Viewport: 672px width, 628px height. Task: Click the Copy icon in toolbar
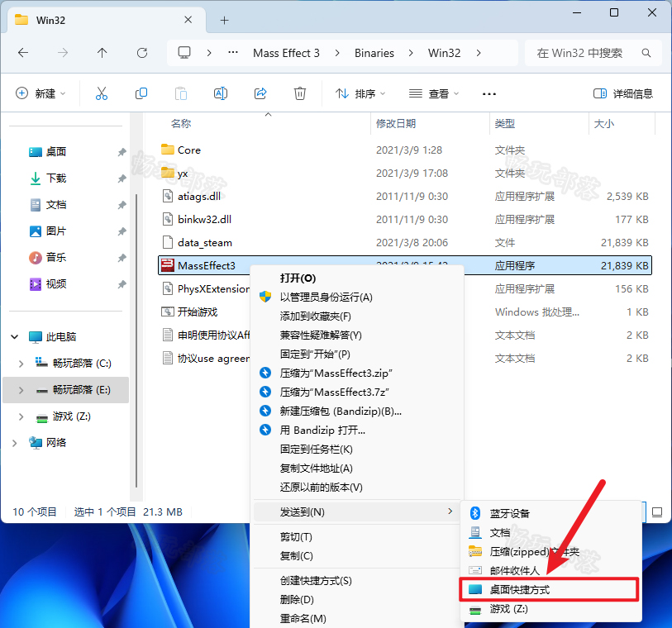point(141,93)
